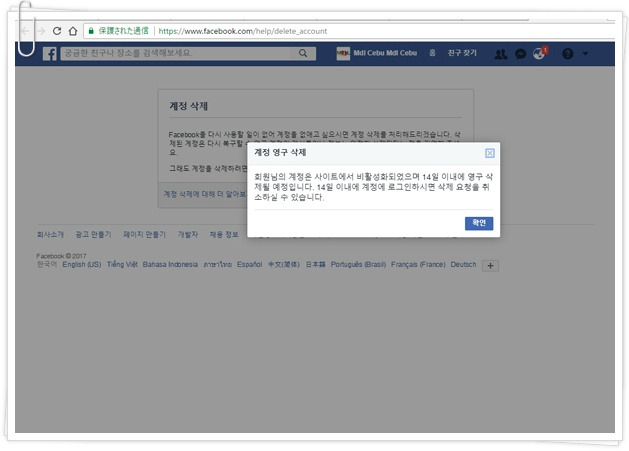Switch language to Bahasa Indonesia

coord(170,264)
